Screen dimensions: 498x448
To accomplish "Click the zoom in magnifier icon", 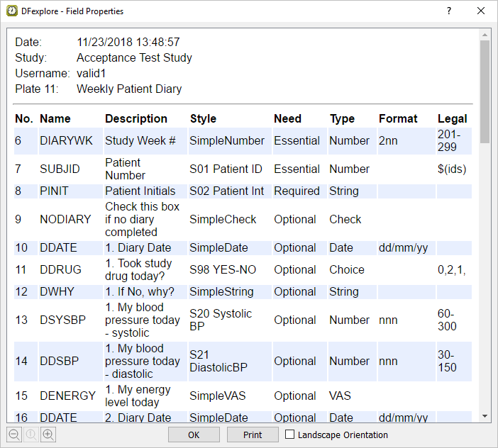I will (x=48, y=435).
